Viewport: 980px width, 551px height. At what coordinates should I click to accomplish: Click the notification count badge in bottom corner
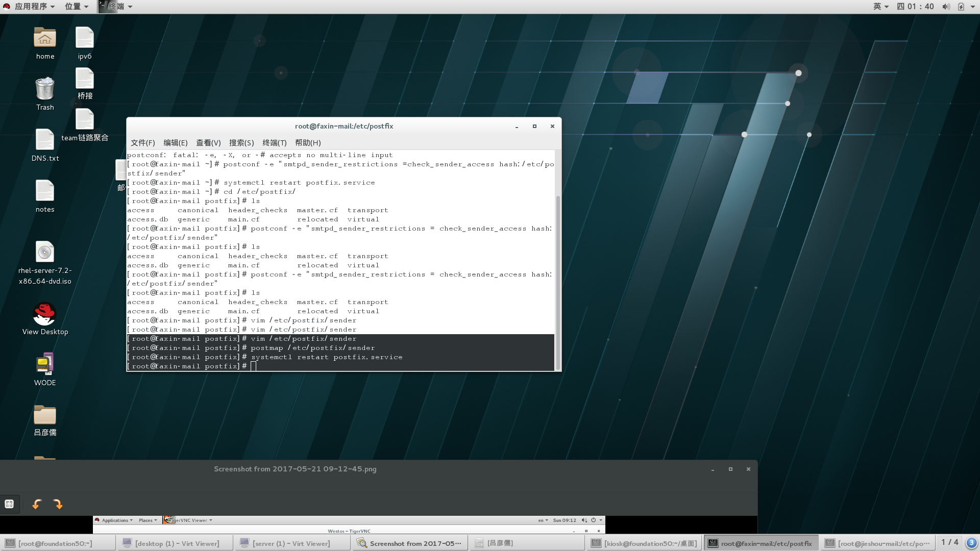[971, 543]
